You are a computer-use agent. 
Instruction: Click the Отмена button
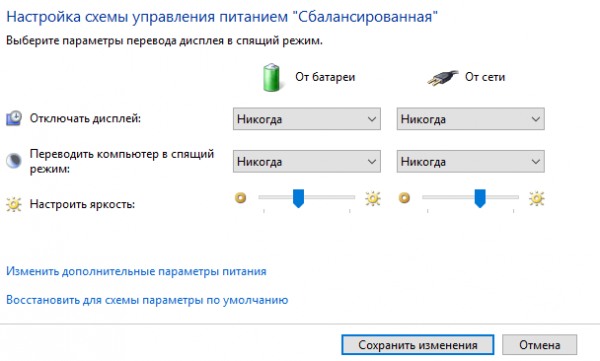tap(540, 345)
